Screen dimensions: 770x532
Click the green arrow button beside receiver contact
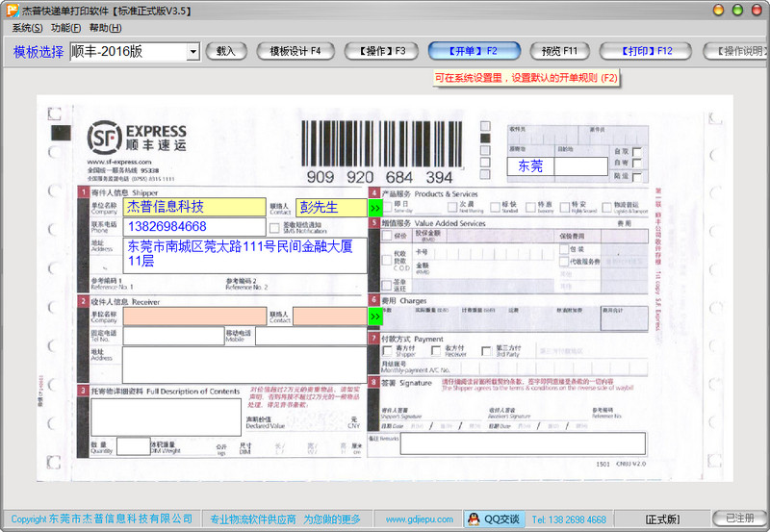(x=374, y=317)
